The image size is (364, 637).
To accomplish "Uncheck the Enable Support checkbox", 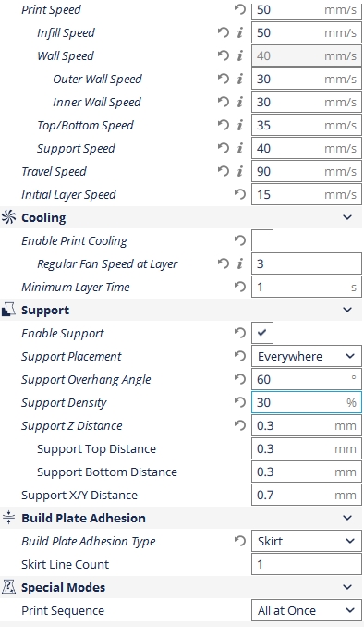I will pyautogui.click(x=262, y=333).
